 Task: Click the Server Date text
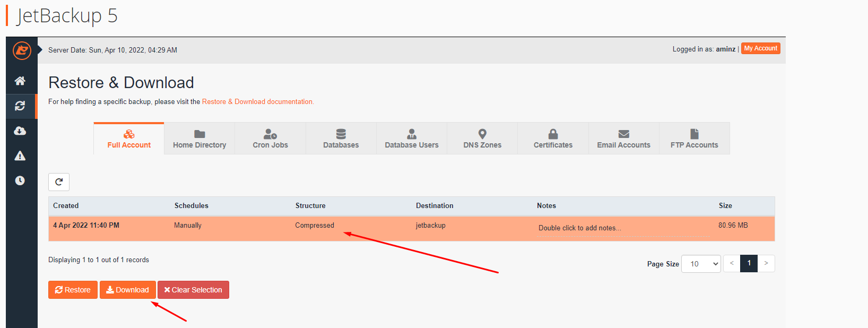pos(112,50)
